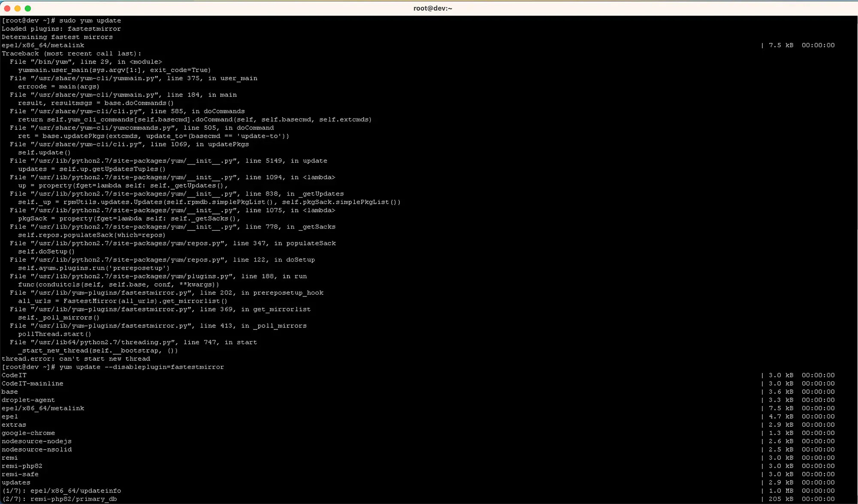The image size is (858, 504).
Task: Click the root@dev:~ window title
Action: (x=433, y=8)
